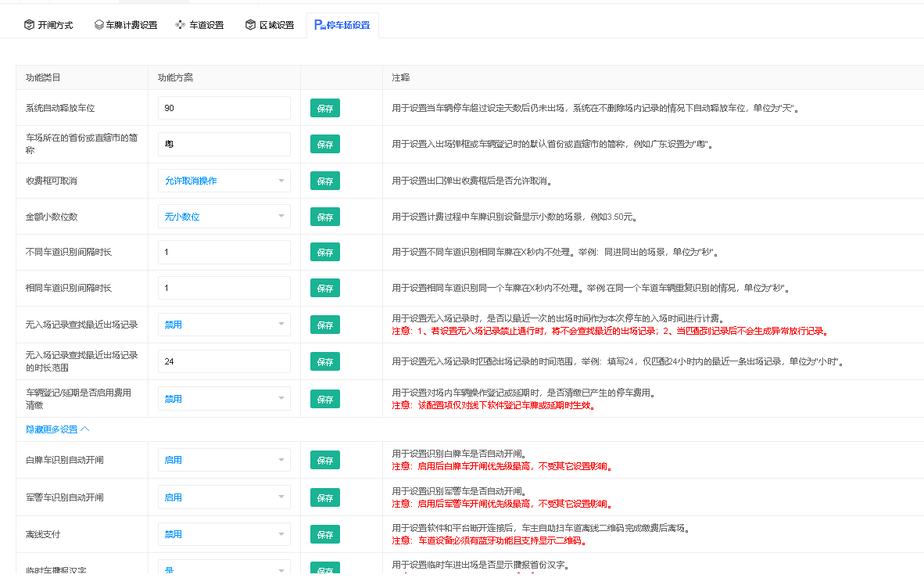Save the 相同车道识别间隔时长 setting
The height and width of the screenshot is (578, 924).
[325, 289]
